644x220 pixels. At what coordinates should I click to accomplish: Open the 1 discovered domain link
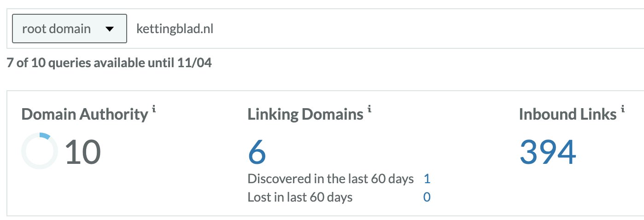[427, 179]
